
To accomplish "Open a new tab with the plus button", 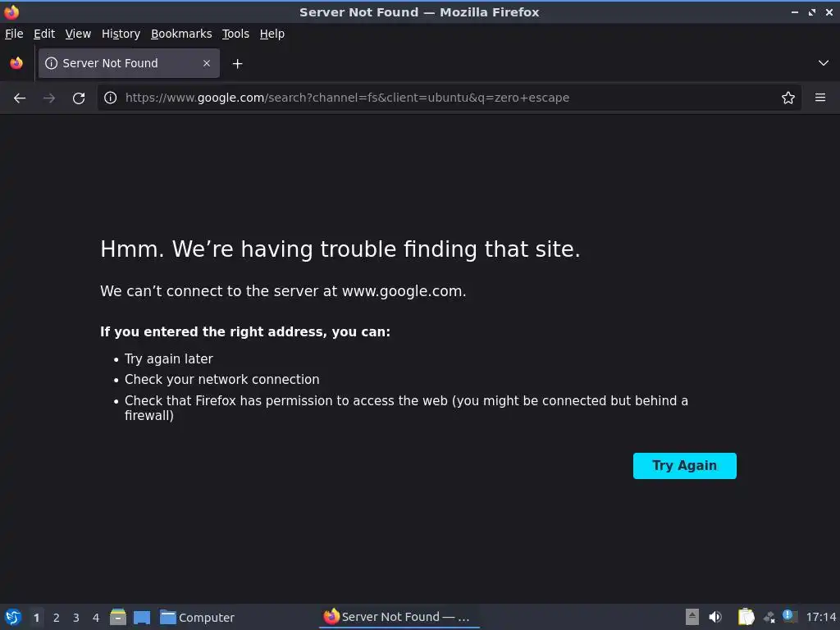I will coord(237,64).
